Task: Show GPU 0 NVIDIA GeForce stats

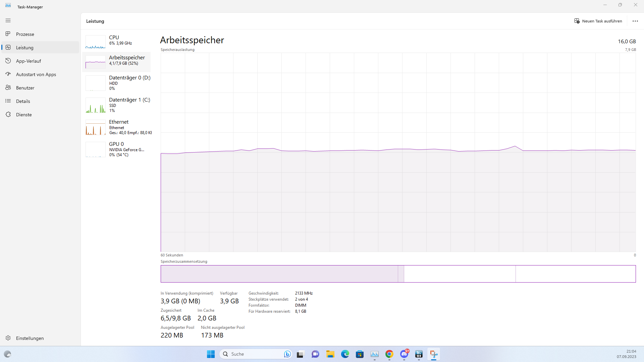Action: click(x=117, y=149)
